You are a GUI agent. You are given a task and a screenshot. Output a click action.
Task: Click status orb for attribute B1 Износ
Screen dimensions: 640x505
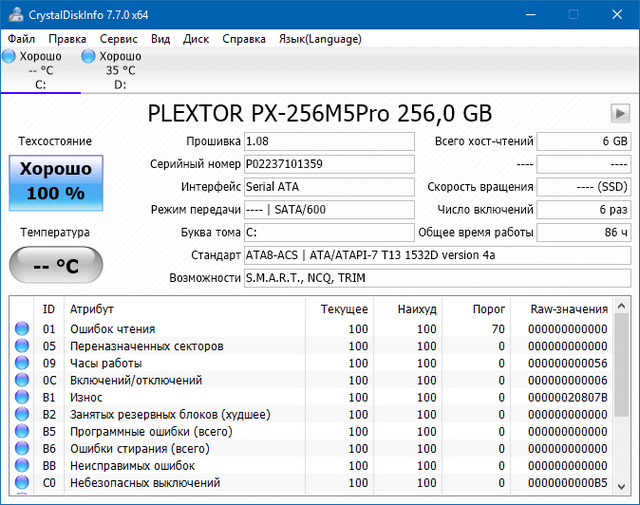22,397
